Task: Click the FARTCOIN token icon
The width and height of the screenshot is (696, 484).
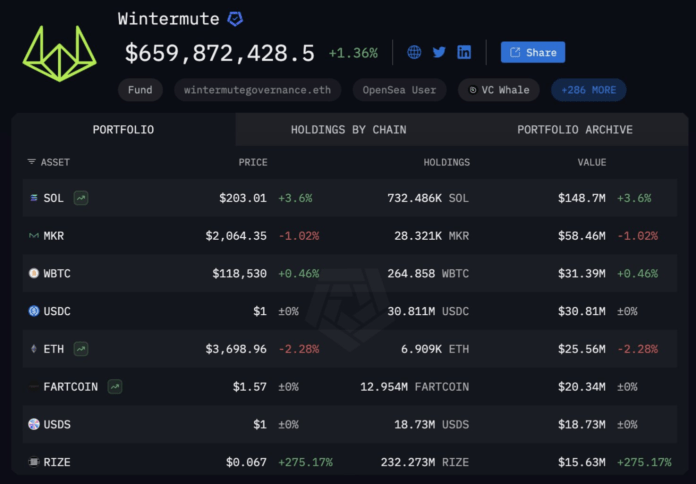Action: [x=34, y=387]
